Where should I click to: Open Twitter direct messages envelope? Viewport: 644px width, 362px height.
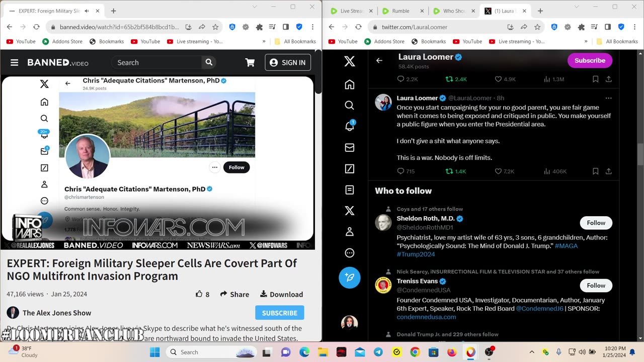pyautogui.click(x=350, y=147)
